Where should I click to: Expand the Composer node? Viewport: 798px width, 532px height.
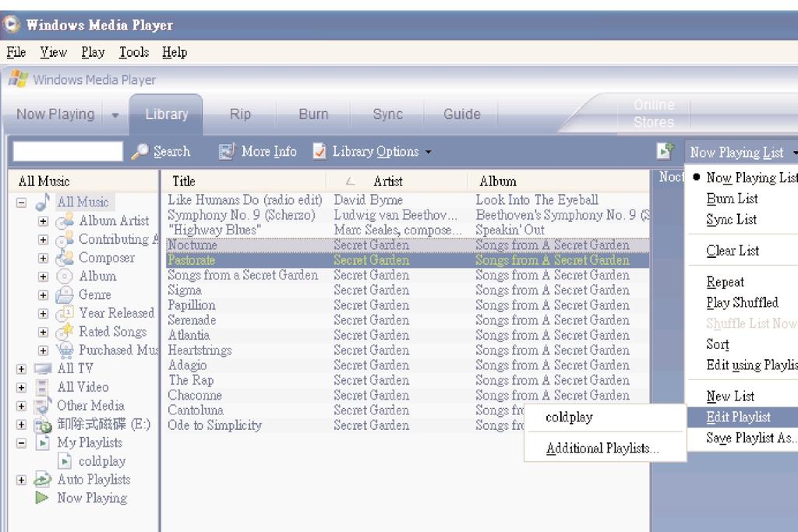[x=44, y=259]
